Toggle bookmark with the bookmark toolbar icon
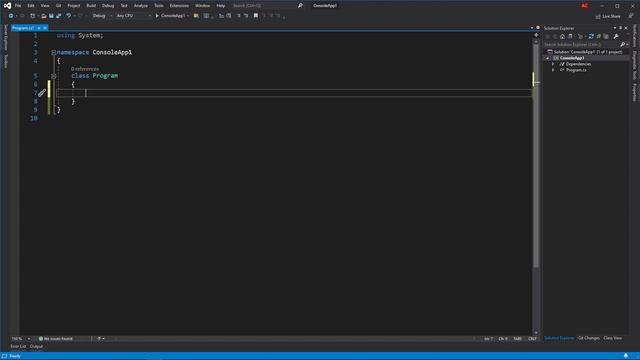Screen dimensions: 640x360 click(256, 16)
